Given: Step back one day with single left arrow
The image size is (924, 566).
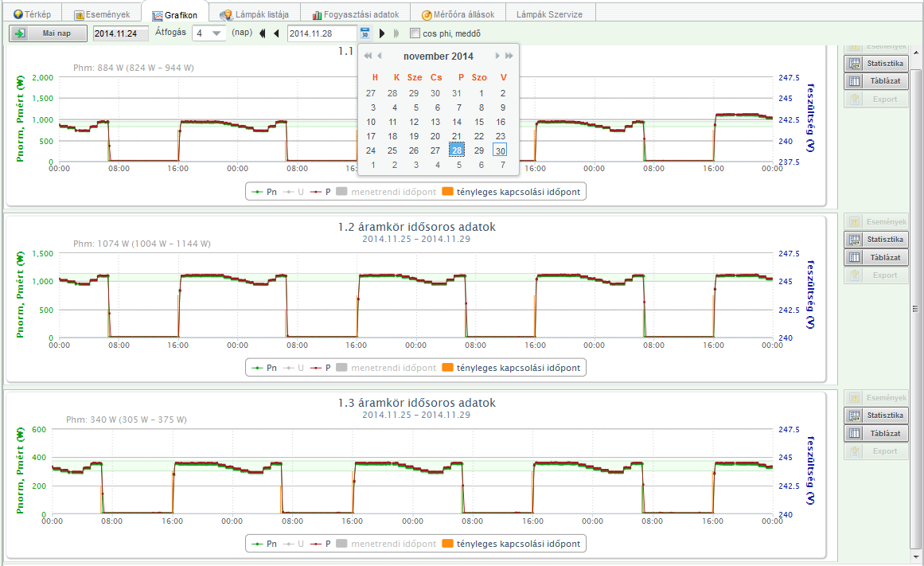Looking at the screenshot, I should 276,33.
